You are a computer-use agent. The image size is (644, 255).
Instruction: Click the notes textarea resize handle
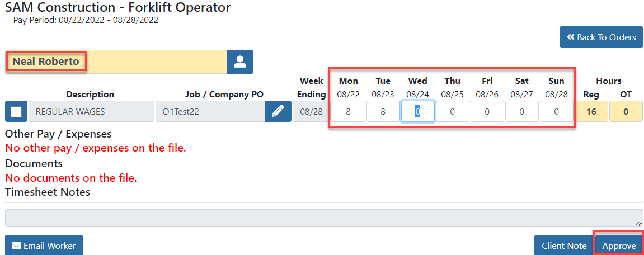click(638, 223)
